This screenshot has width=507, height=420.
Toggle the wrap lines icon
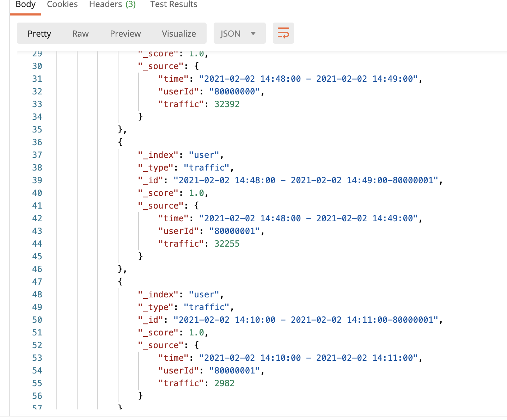click(283, 33)
